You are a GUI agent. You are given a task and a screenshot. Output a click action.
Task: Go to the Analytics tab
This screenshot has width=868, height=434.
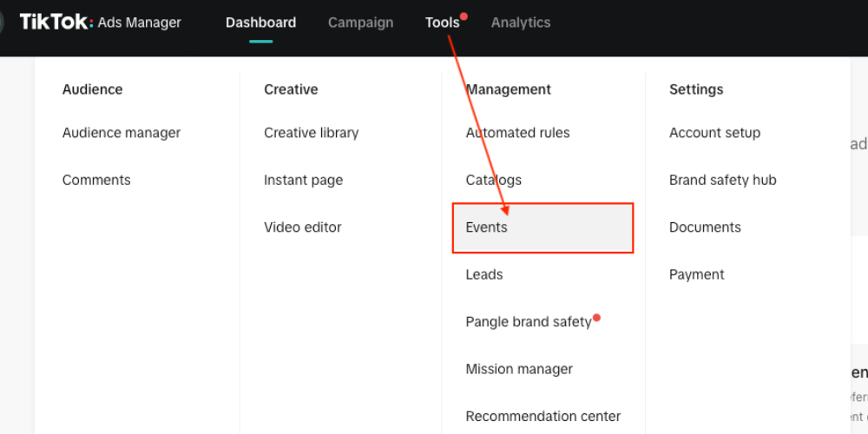pos(521,23)
